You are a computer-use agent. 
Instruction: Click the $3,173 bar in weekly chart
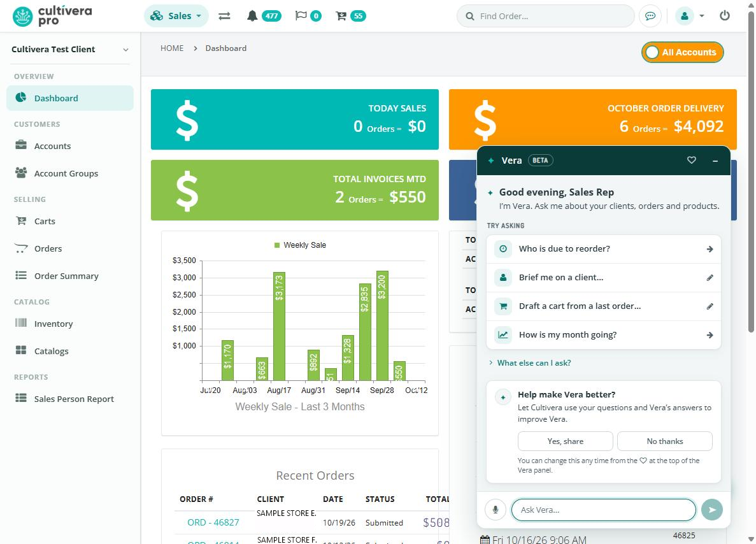coord(279,326)
